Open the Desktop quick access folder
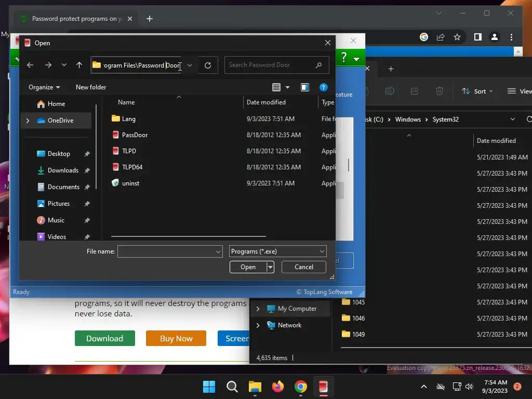This screenshot has height=399, width=532. tap(59, 154)
